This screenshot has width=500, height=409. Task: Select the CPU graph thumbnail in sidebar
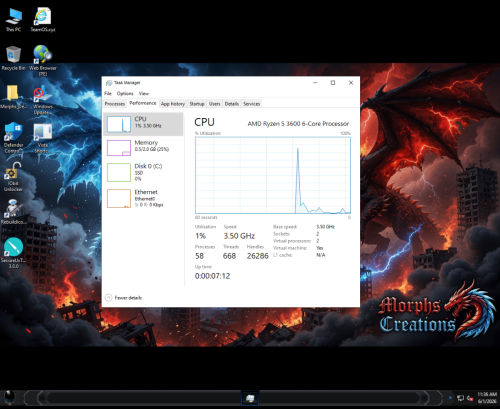119,124
